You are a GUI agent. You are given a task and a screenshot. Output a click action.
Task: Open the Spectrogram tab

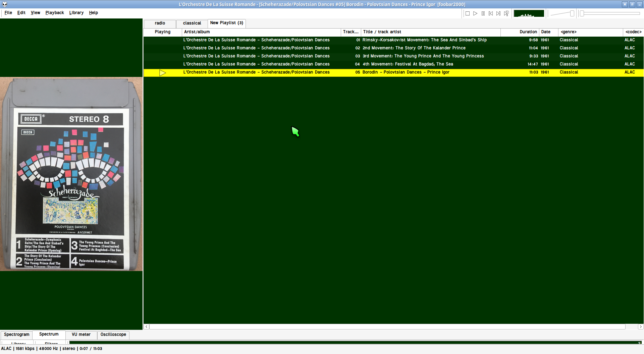pyautogui.click(x=17, y=335)
